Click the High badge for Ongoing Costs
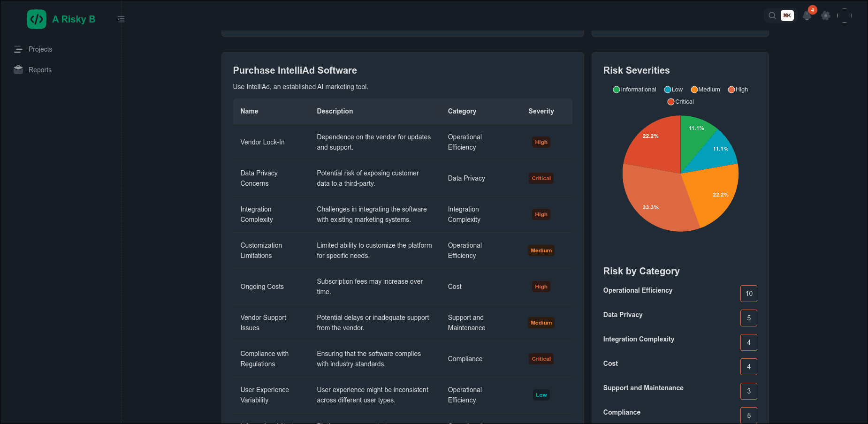Viewport: 868px width, 424px height. [x=541, y=287]
